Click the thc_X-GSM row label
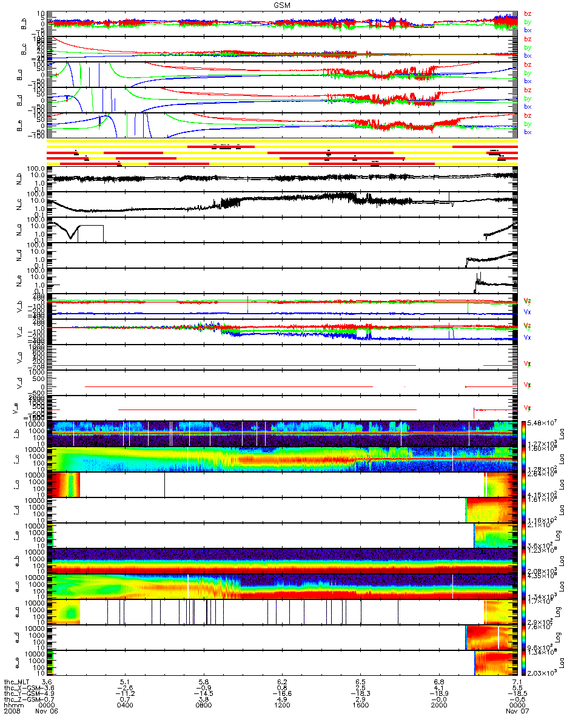Image resolution: width=564 pixels, height=728 pixels. [22, 687]
